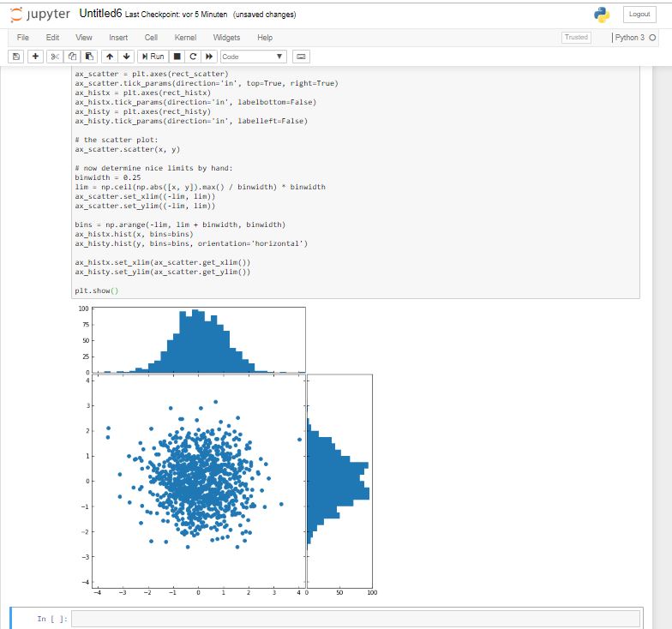672x629 pixels.
Task: Run the current cell
Action: pyautogui.click(x=153, y=57)
